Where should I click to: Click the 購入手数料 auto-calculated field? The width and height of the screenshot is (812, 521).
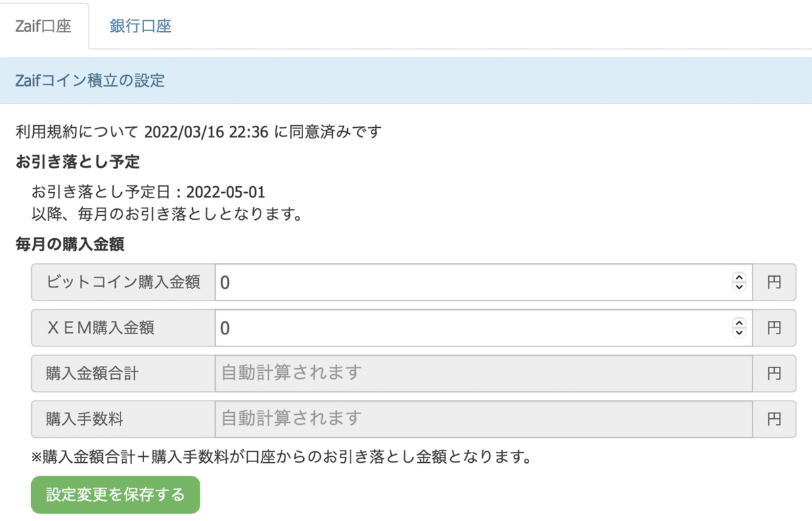(474, 418)
